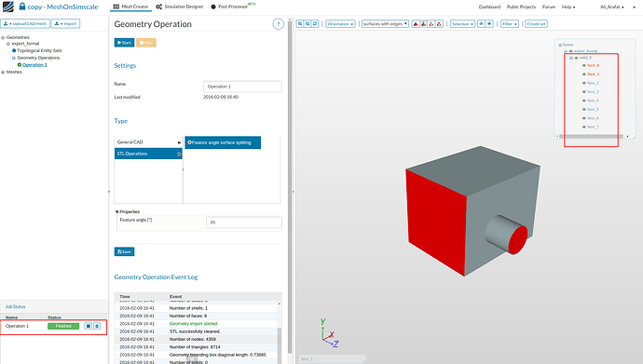Open the surfaces with edges render dropdown
The width and height of the screenshot is (643, 364).
click(385, 24)
